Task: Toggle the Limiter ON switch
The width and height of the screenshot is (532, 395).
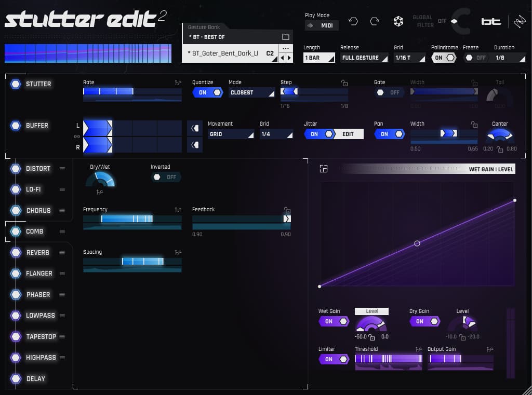Action: tap(334, 359)
